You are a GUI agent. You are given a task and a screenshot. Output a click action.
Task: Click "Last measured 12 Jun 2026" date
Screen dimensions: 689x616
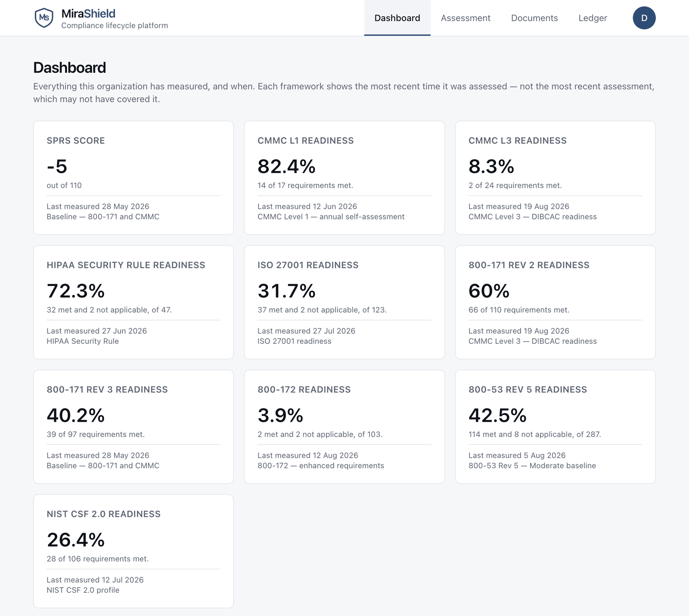tap(307, 207)
